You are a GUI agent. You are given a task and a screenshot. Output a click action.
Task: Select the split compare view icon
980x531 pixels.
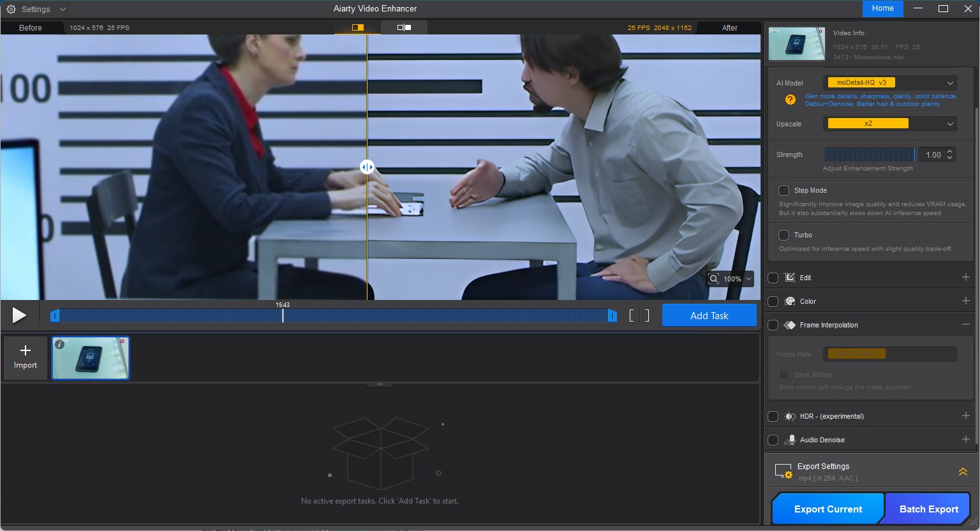pyautogui.click(x=357, y=27)
